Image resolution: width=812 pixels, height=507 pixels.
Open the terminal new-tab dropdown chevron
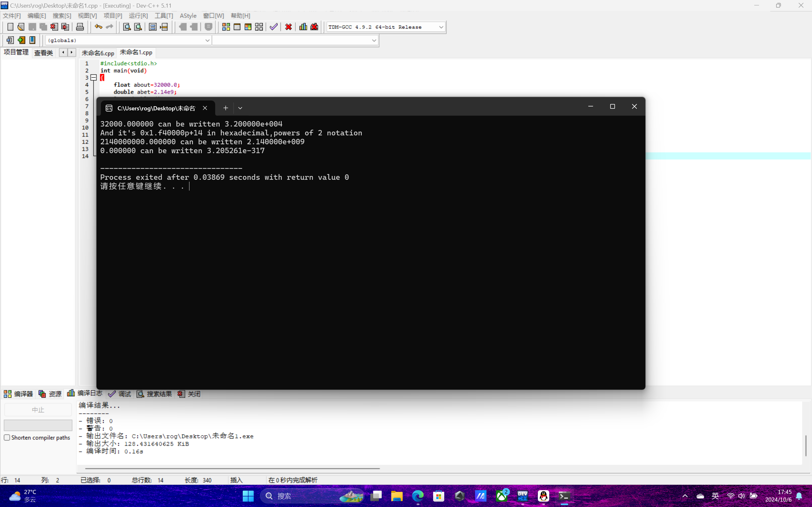click(240, 108)
